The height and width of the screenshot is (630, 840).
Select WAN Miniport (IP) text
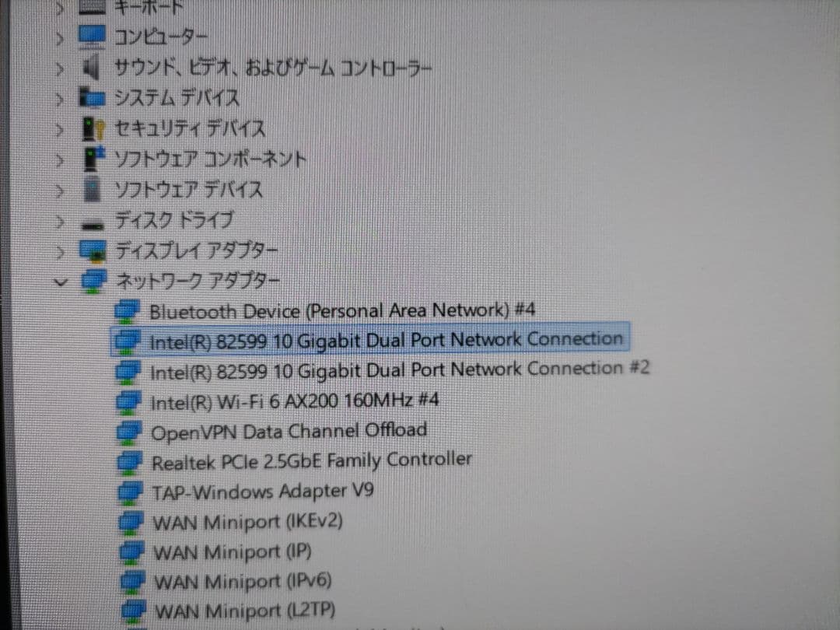pos(233,552)
